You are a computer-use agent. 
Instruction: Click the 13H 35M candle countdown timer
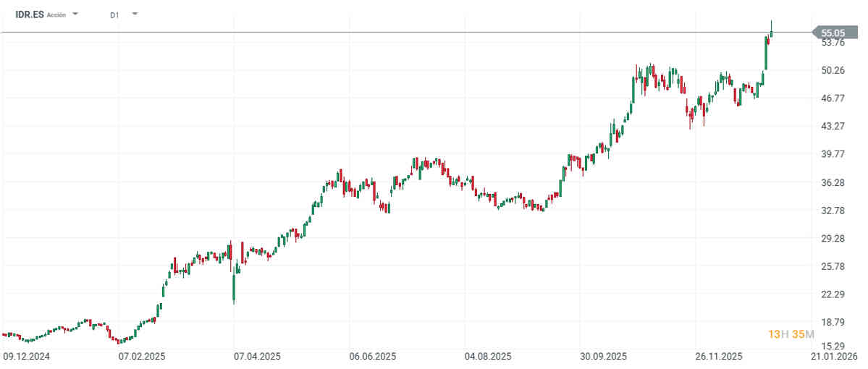coord(791,334)
